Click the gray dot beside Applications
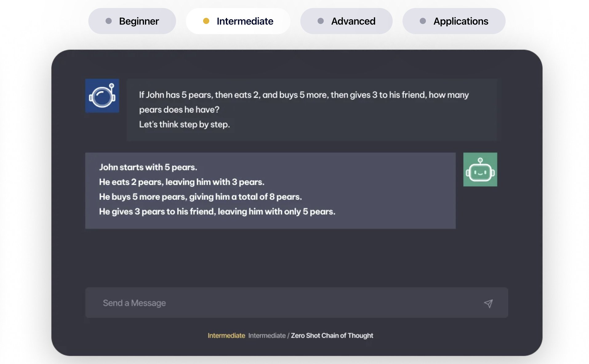Screen dimensions: 589x364 tap(423, 21)
